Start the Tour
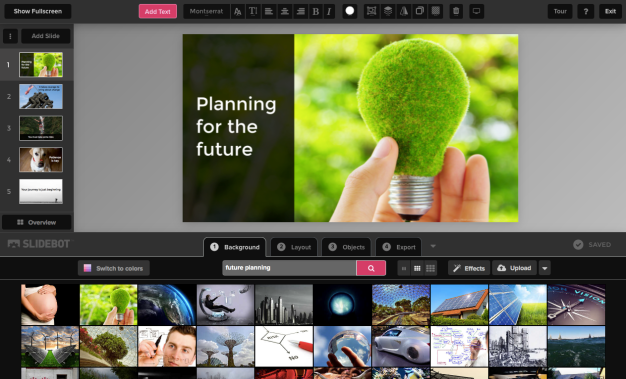 point(560,11)
